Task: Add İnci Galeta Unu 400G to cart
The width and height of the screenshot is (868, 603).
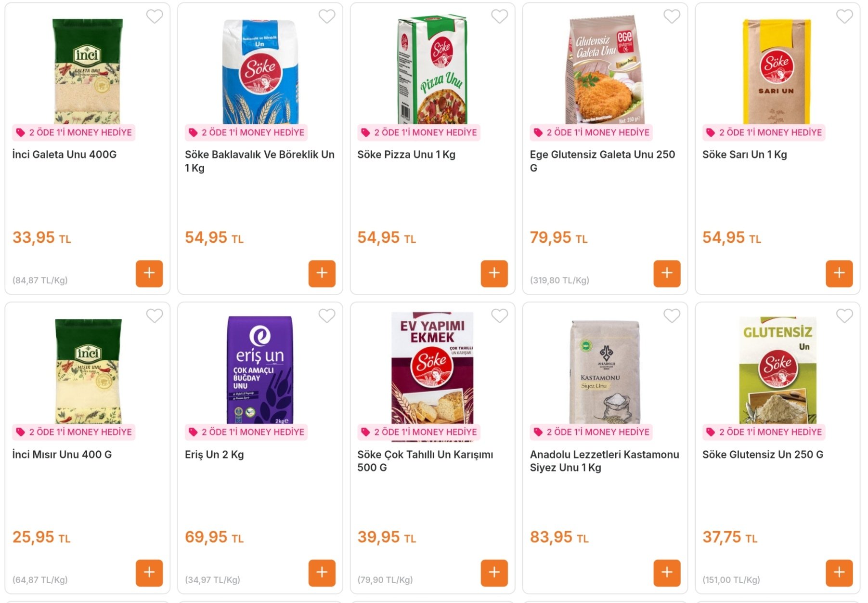Action: tap(149, 274)
